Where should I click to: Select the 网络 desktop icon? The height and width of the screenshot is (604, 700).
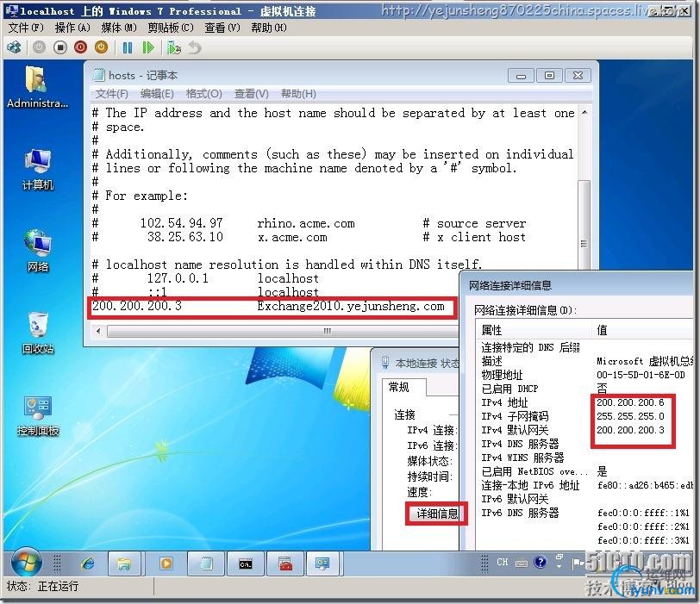click(38, 251)
